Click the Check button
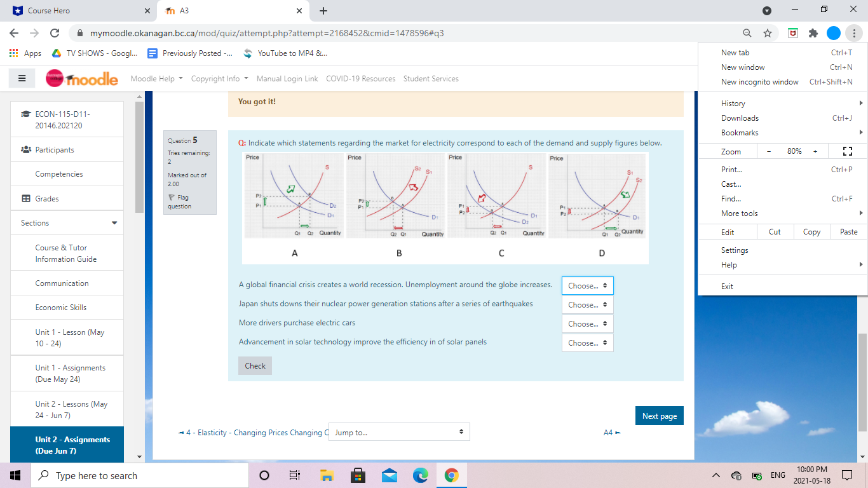Screen dimensions: 868x488 tap(255, 365)
